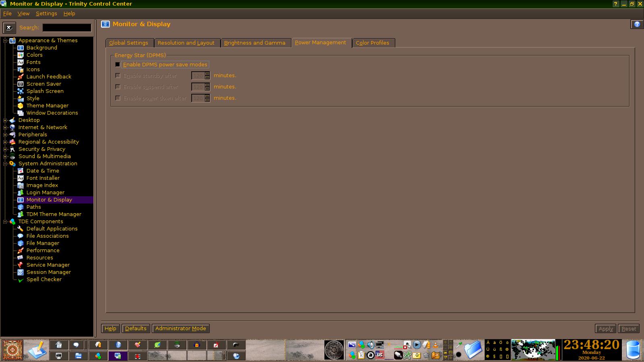Open the Settings menu
Screen dimensions: 644x362
click(46, 13)
